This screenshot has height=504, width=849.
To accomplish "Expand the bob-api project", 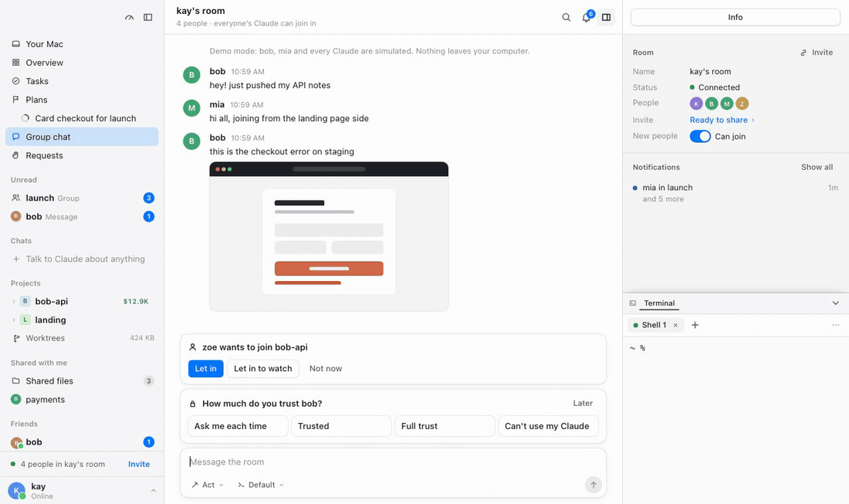I will 14,302.
